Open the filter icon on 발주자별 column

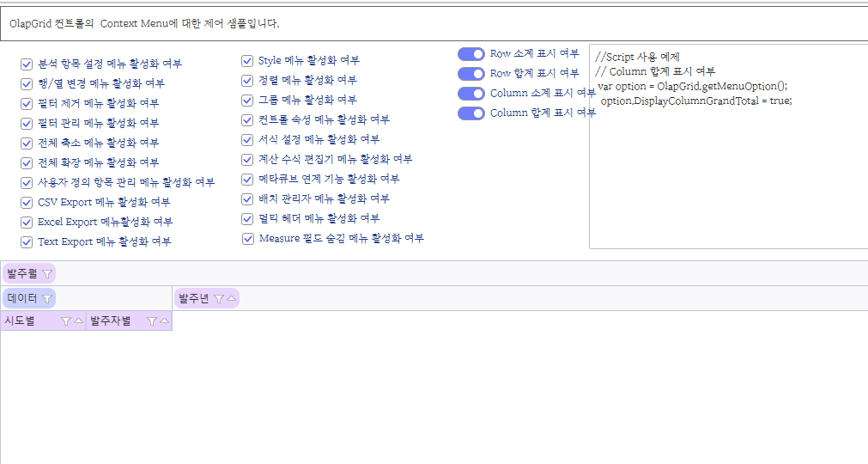click(x=152, y=321)
